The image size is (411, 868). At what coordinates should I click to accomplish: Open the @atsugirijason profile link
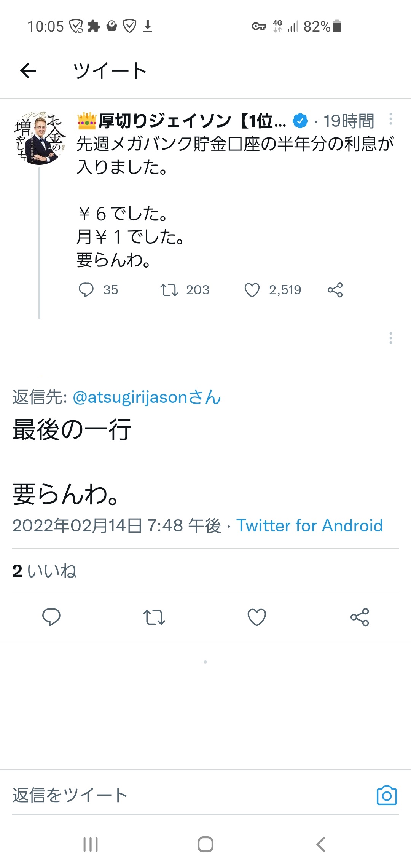147,397
